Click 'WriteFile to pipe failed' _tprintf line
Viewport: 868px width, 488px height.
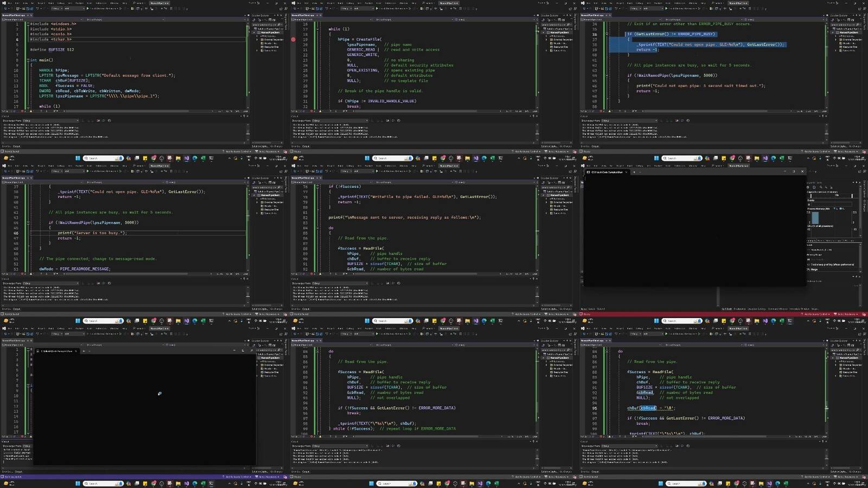[x=417, y=197]
